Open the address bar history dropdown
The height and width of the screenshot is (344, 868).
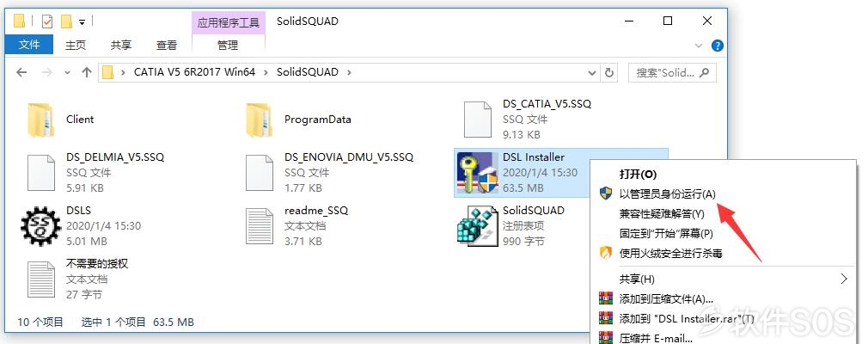[592, 72]
